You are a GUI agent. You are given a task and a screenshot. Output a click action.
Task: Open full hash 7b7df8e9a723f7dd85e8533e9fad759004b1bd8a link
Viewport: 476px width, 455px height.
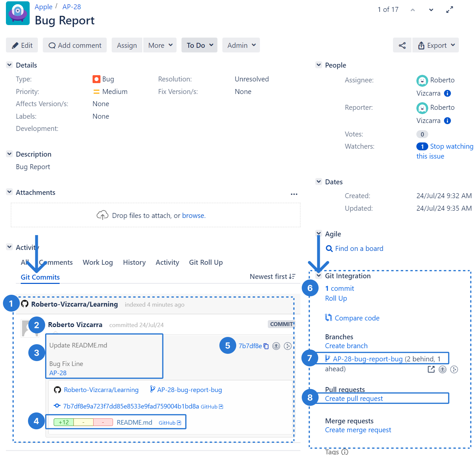131,406
